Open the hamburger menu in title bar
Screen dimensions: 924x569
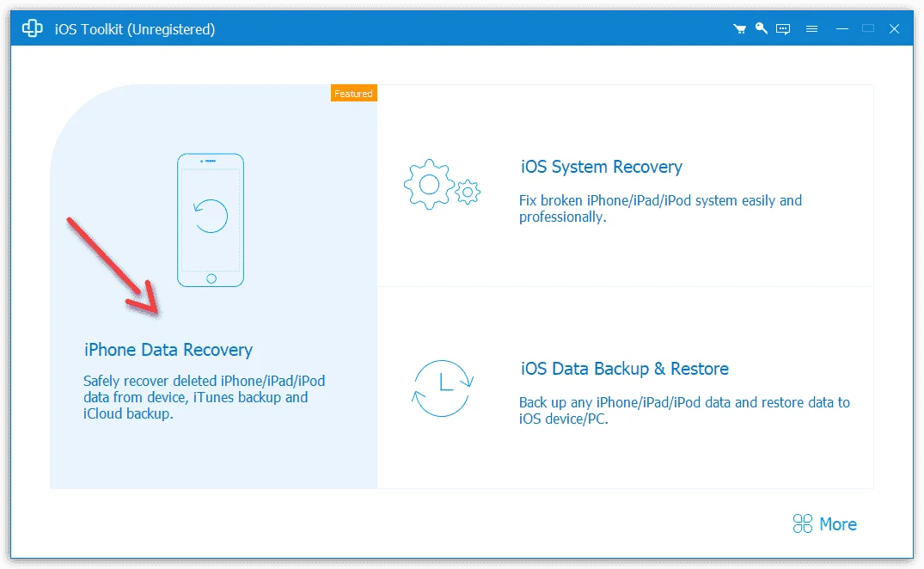click(811, 29)
